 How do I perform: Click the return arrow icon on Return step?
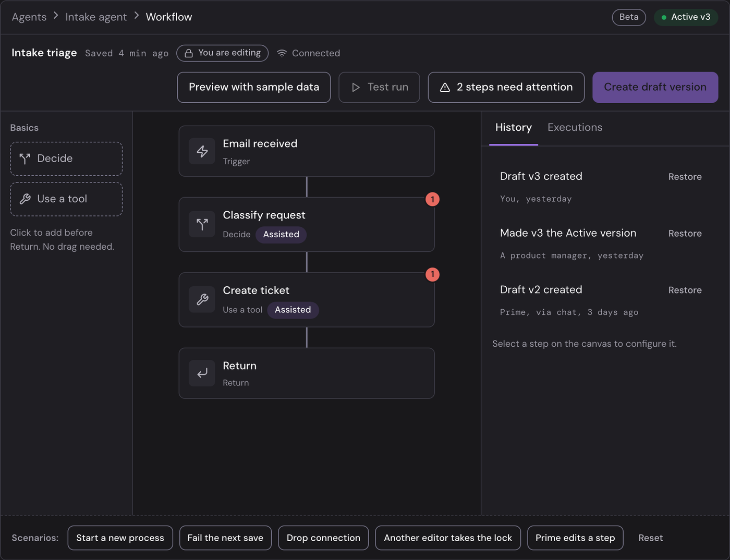[x=202, y=373]
